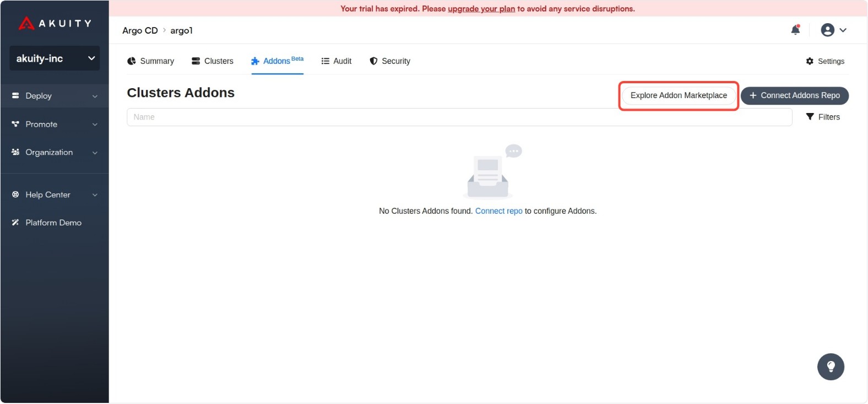Click the empty inbox illustration
The width and height of the screenshot is (868, 404).
pyautogui.click(x=491, y=171)
